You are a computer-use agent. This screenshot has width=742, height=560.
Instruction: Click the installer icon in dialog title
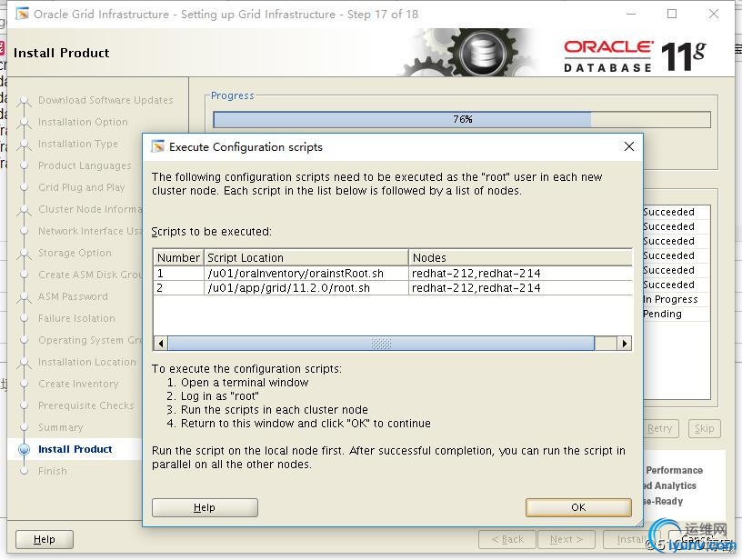point(157,146)
